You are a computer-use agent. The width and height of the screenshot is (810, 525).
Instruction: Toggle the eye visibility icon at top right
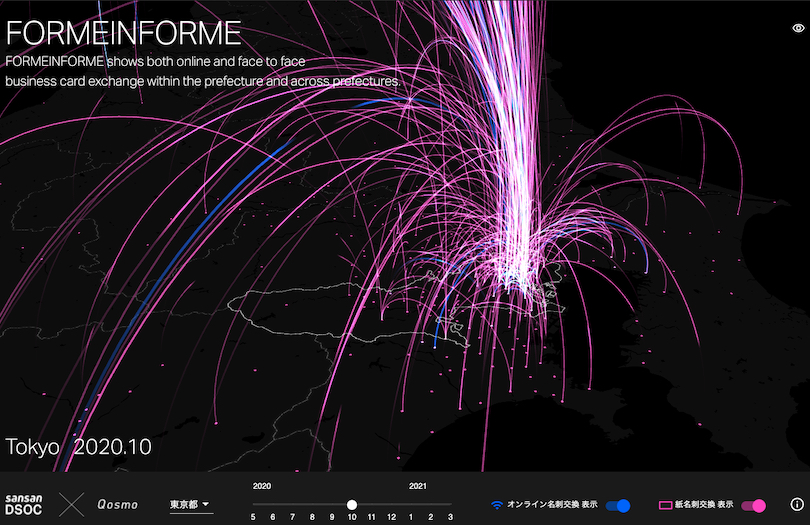pyautogui.click(x=799, y=28)
